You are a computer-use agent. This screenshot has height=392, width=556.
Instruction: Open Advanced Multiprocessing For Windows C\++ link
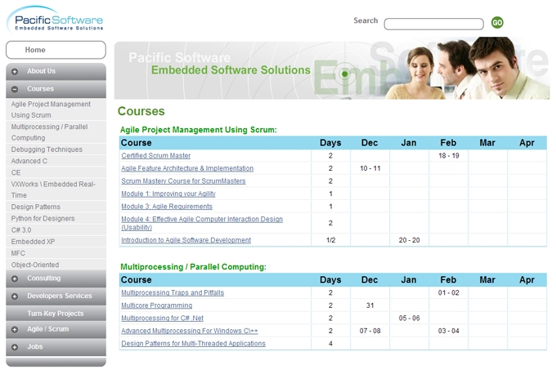coord(190,331)
